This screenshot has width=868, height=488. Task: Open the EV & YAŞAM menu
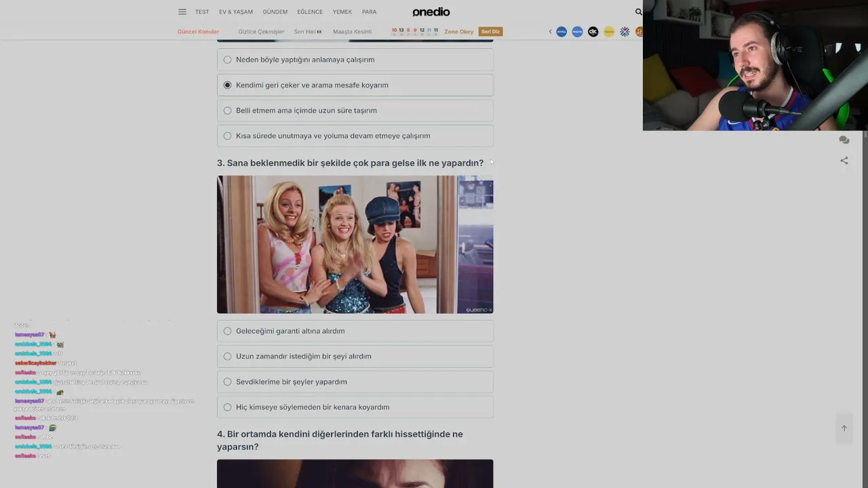point(236,12)
